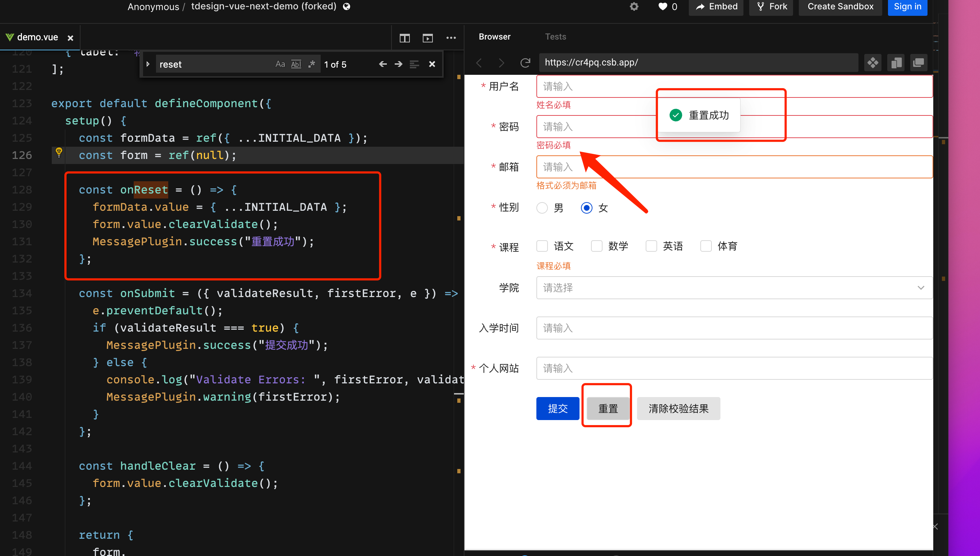Click the 提交 submit button

coord(558,408)
